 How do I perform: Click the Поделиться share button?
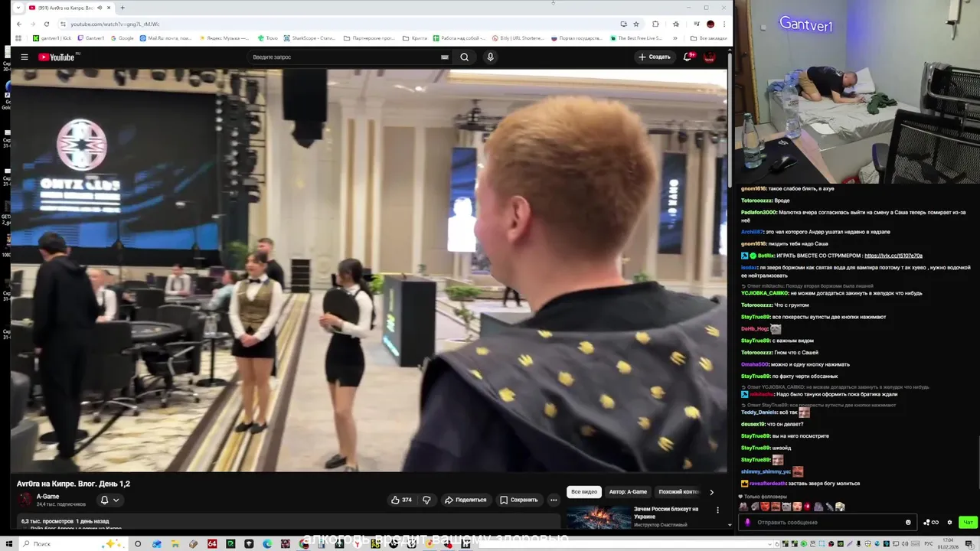pyautogui.click(x=465, y=500)
